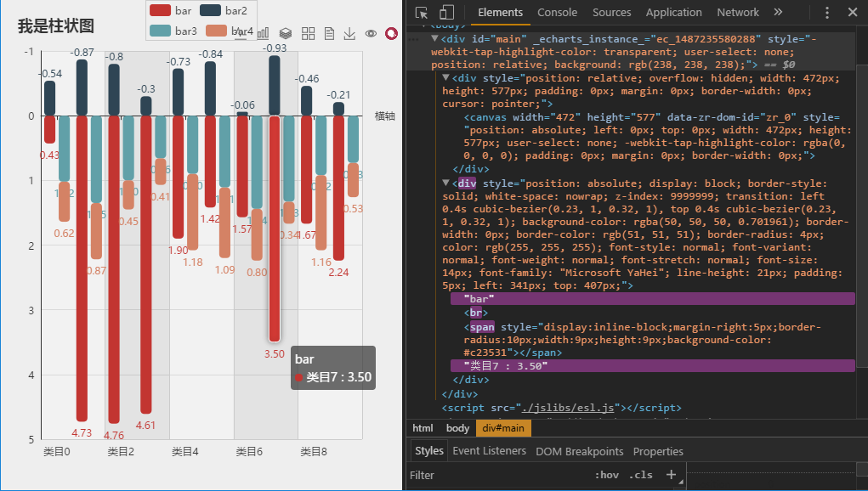Image resolution: width=868 pixels, height=491 pixels.
Task: Open the Network tab
Action: click(738, 12)
